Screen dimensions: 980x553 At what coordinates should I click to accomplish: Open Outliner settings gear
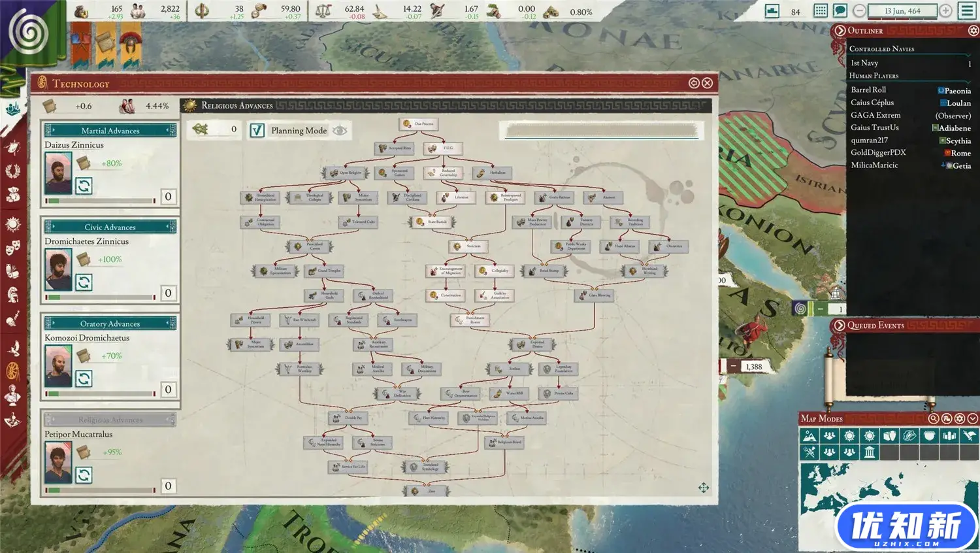pyautogui.click(x=973, y=31)
